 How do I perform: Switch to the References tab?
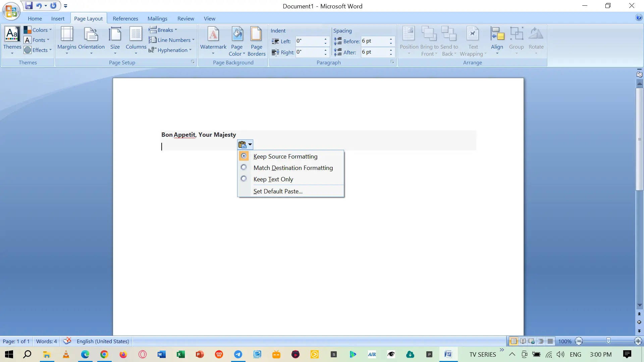coord(125,18)
